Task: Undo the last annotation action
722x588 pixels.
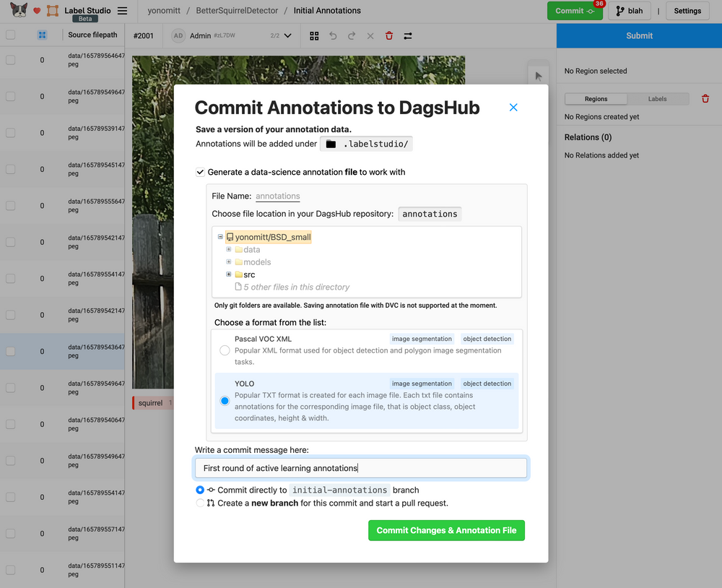Action: tap(333, 35)
